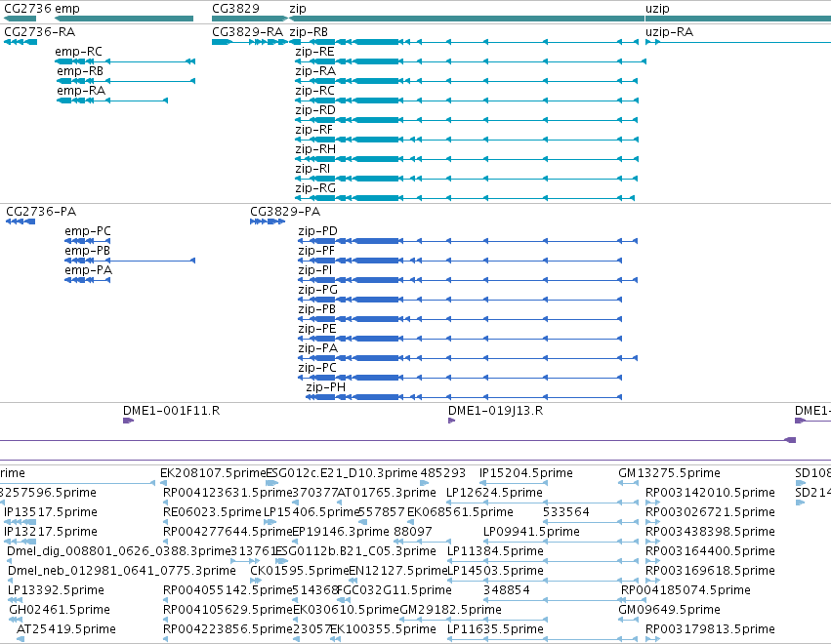Screen dimensions: 831x644
Task: Select protein emp-PA
Action: [x=89, y=270]
